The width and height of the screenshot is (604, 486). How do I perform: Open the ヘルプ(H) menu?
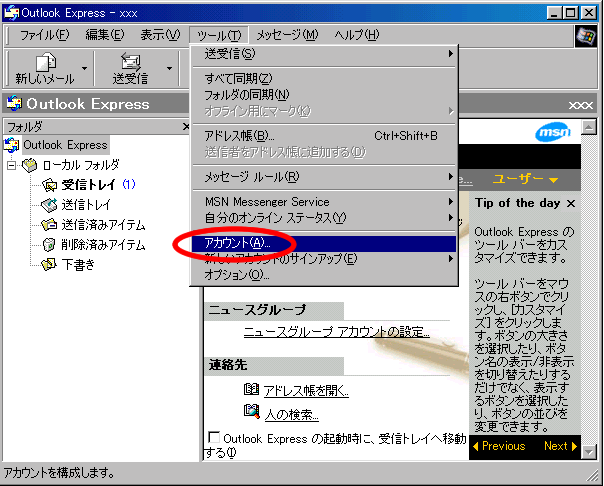pos(357,35)
